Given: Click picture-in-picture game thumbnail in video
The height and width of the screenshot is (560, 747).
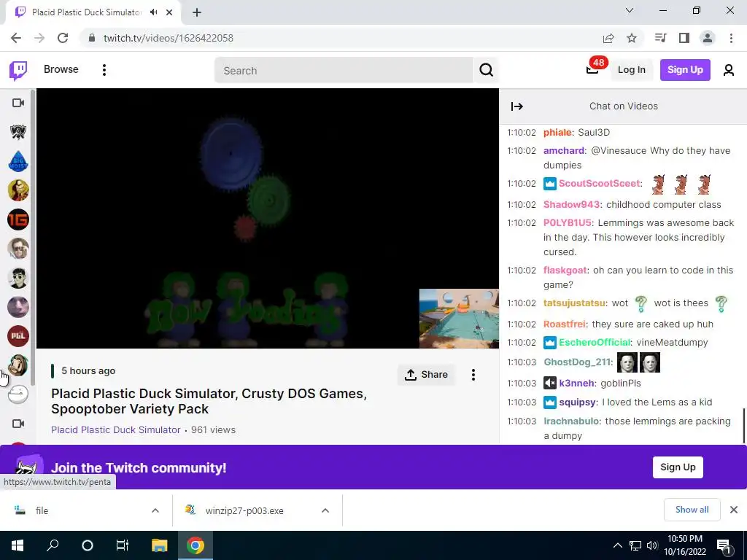Looking at the screenshot, I should click(459, 319).
